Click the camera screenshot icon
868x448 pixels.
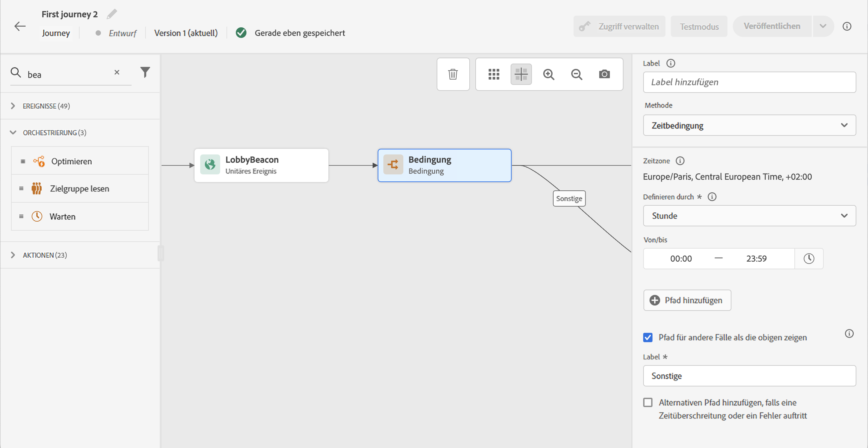point(604,74)
